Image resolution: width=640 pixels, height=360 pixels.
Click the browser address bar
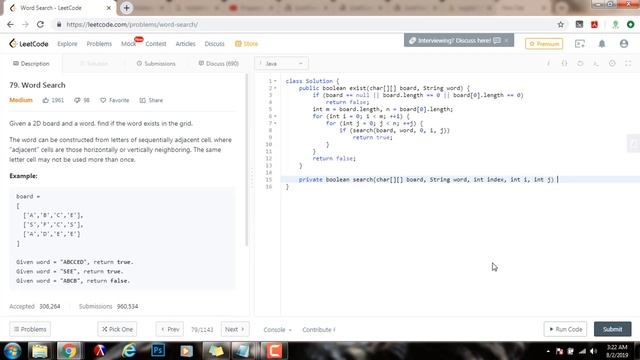pos(306,24)
